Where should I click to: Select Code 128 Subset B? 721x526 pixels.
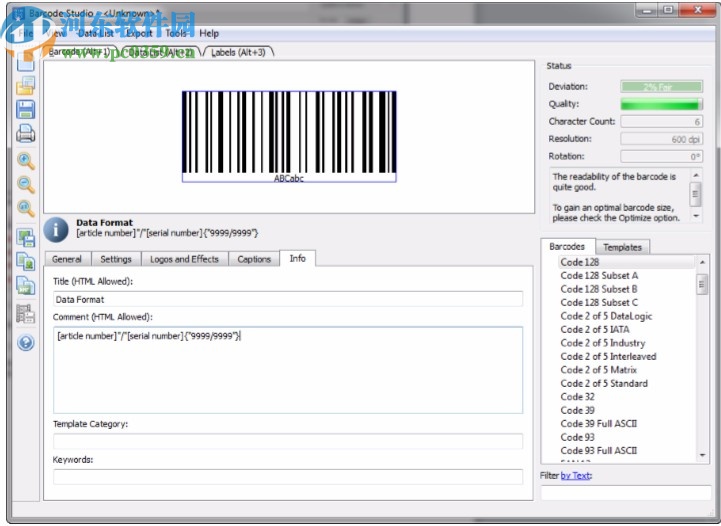599,289
